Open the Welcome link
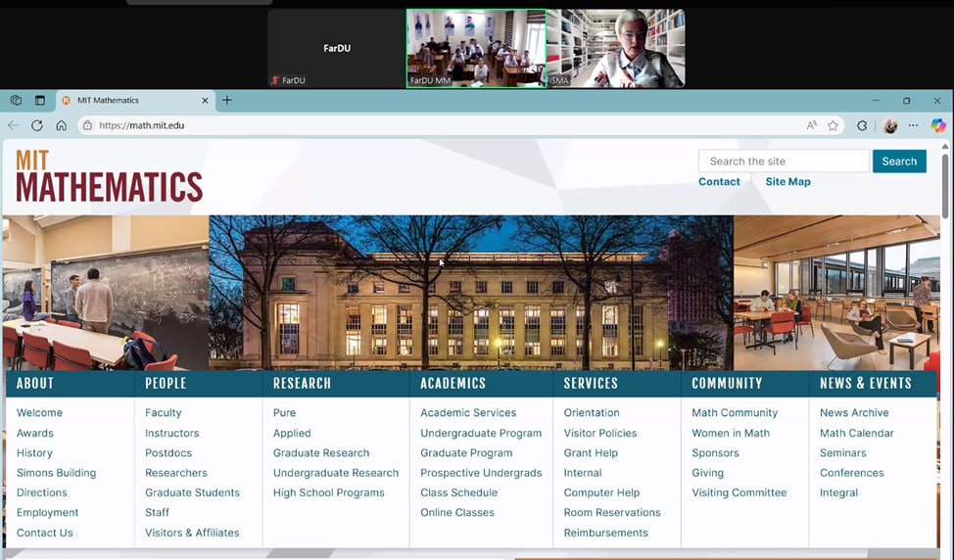This screenshot has width=954, height=560. [39, 413]
